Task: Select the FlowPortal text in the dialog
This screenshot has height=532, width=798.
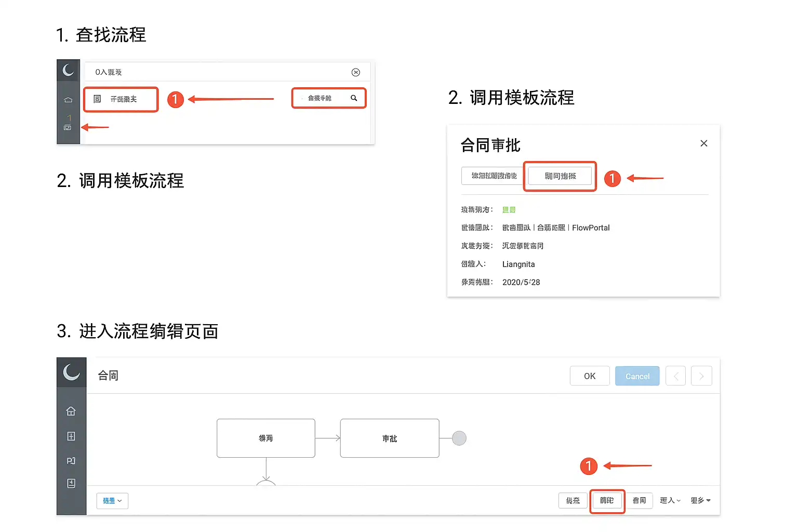Action: [x=591, y=228]
